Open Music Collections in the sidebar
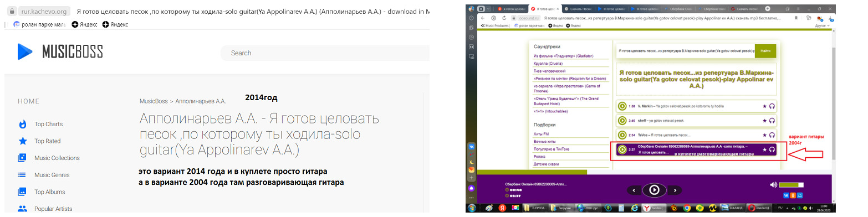Image resolution: width=868 pixels, height=217 pixels. 57,158
